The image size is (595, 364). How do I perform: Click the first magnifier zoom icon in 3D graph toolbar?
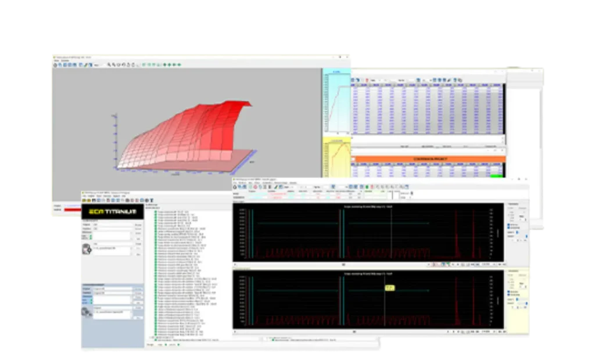tap(109, 64)
